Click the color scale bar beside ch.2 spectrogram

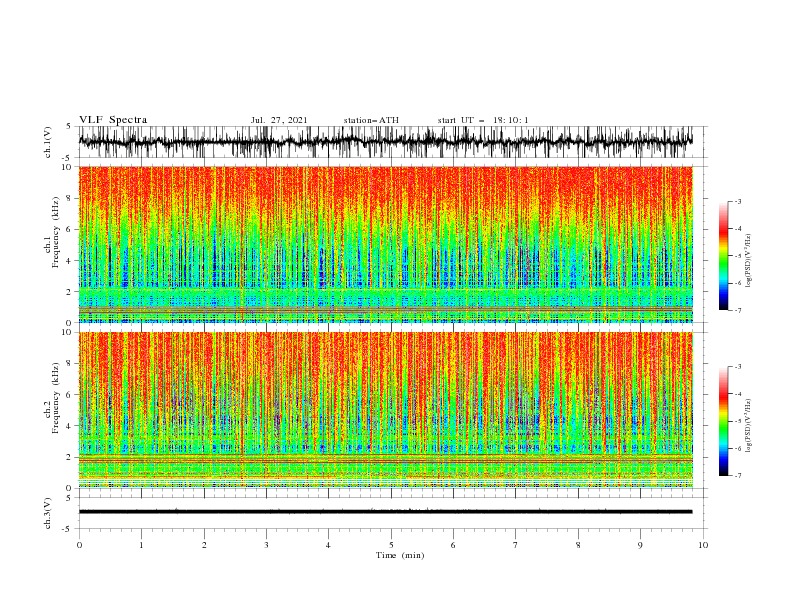[724, 421]
